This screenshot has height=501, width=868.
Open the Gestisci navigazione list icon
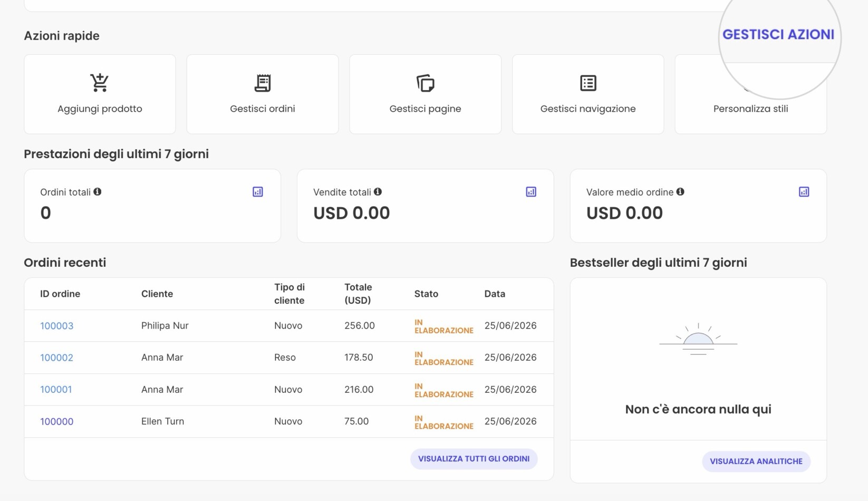tap(588, 83)
